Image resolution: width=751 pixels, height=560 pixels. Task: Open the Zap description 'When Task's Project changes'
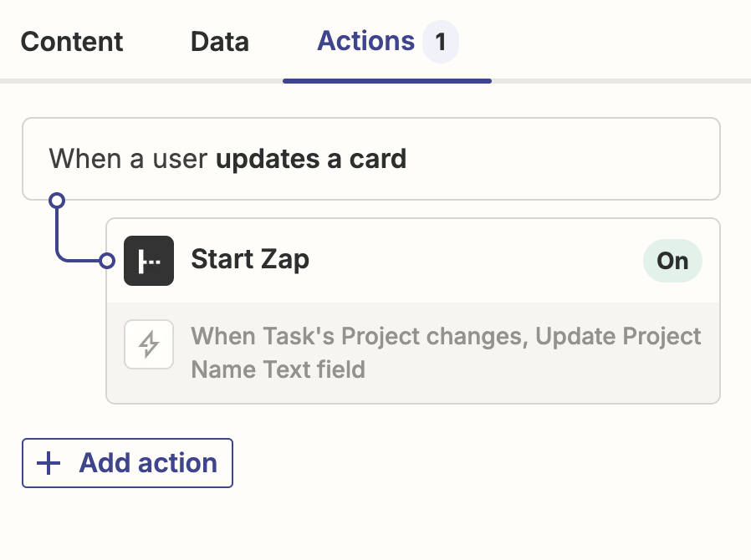[x=446, y=336]
